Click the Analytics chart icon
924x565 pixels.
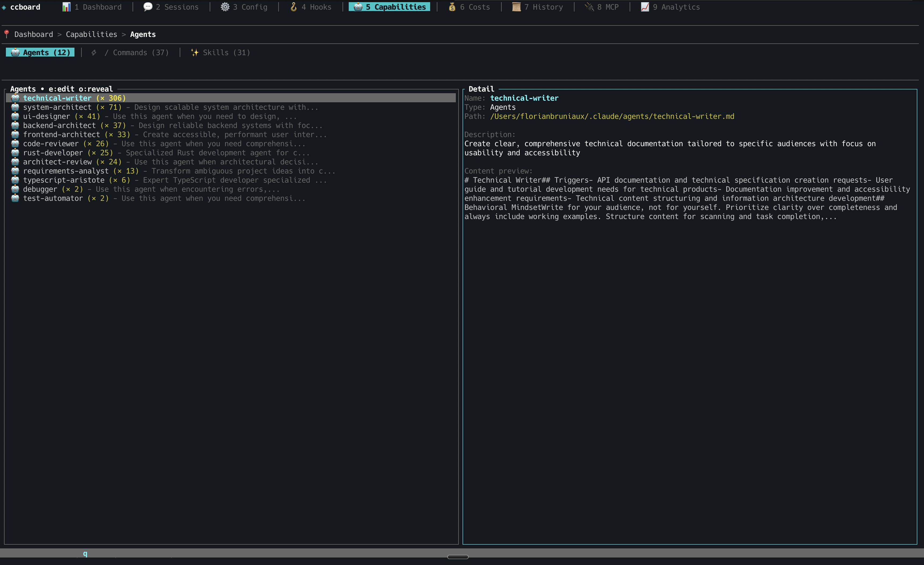[645, 7]
